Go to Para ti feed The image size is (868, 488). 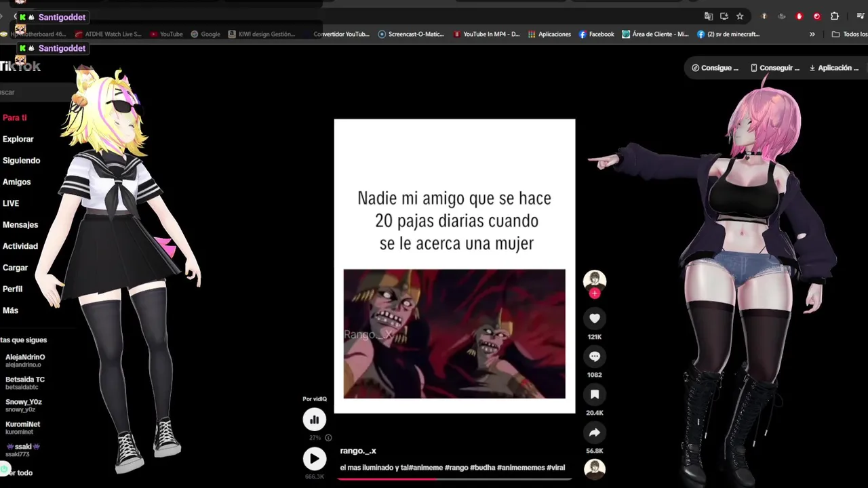point(15,118)
